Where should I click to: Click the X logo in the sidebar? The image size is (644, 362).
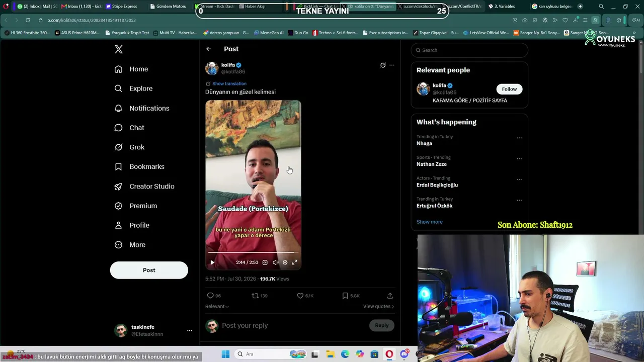pos(119,49)
